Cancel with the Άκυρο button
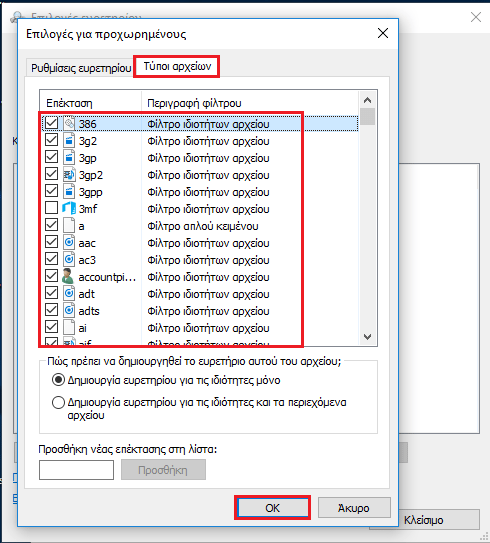Image resolution: width=490 pixels, height=543 pixels. (x=354, y=508)
